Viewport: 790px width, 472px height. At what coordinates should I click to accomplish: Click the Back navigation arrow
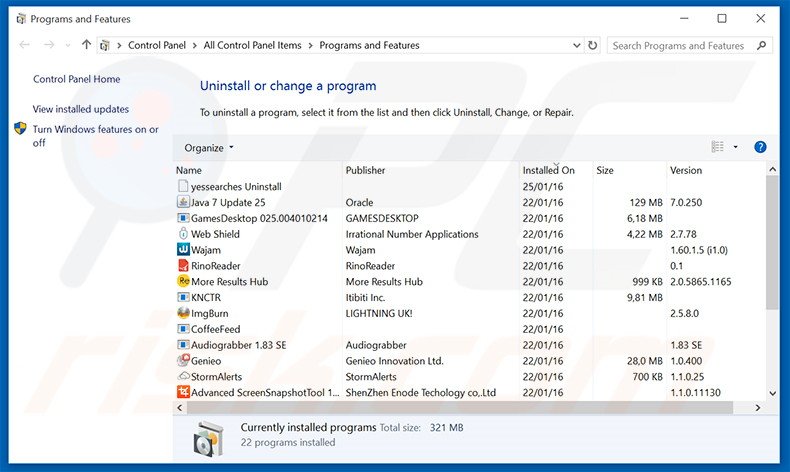tap(24, 45)
